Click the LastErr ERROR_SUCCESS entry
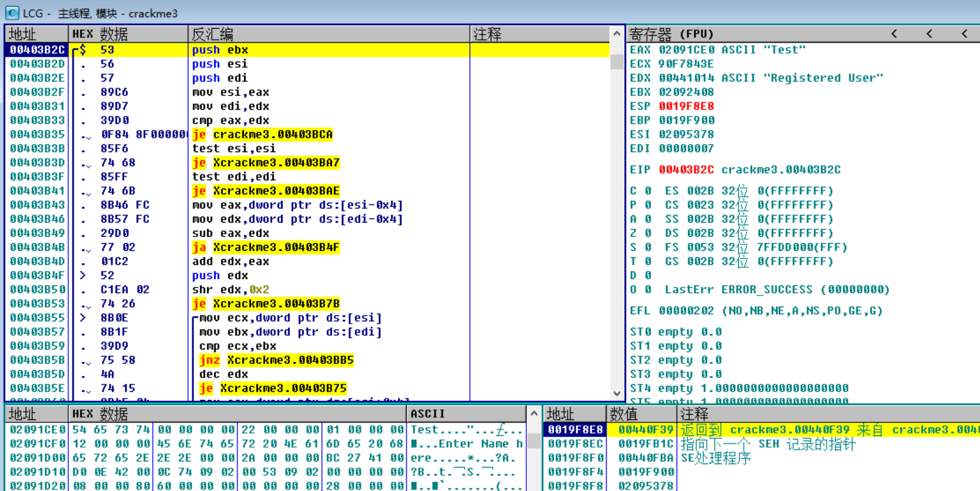This screenshot has width=980, height=491. click(x=777, y=290)
